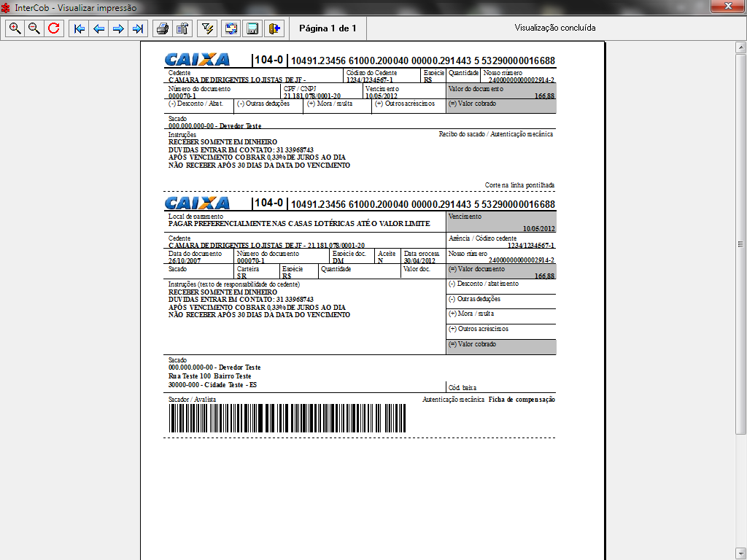Click the barcode at the bottom of the boleto

pyautogui.click(x=287, y=418)
